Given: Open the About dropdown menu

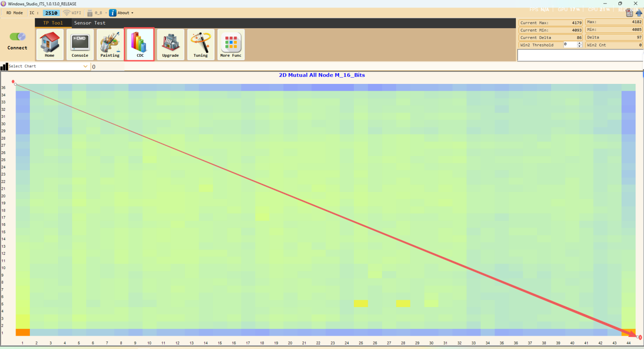Looking at the screenshot, I should click(x=121, y=13).
